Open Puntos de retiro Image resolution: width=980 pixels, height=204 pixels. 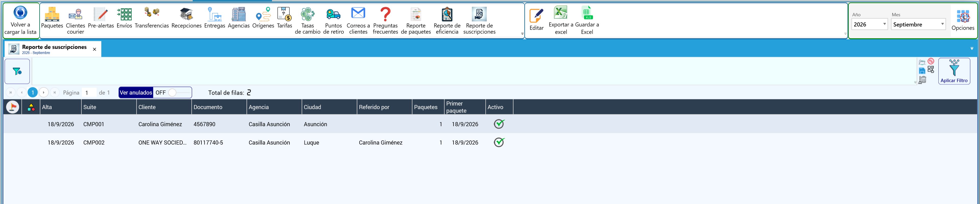pyautogui.click(x=333, y=21)
